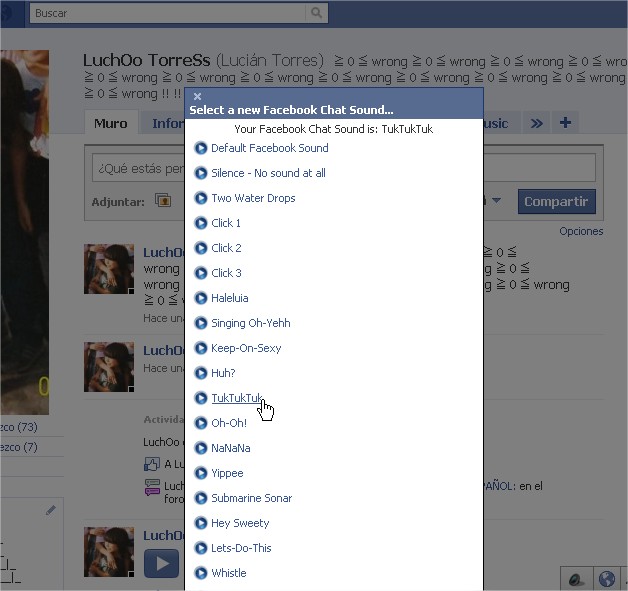Select Silence - No sound at all
This screenshot has height=591, width=628.
[x=268, y=173]
